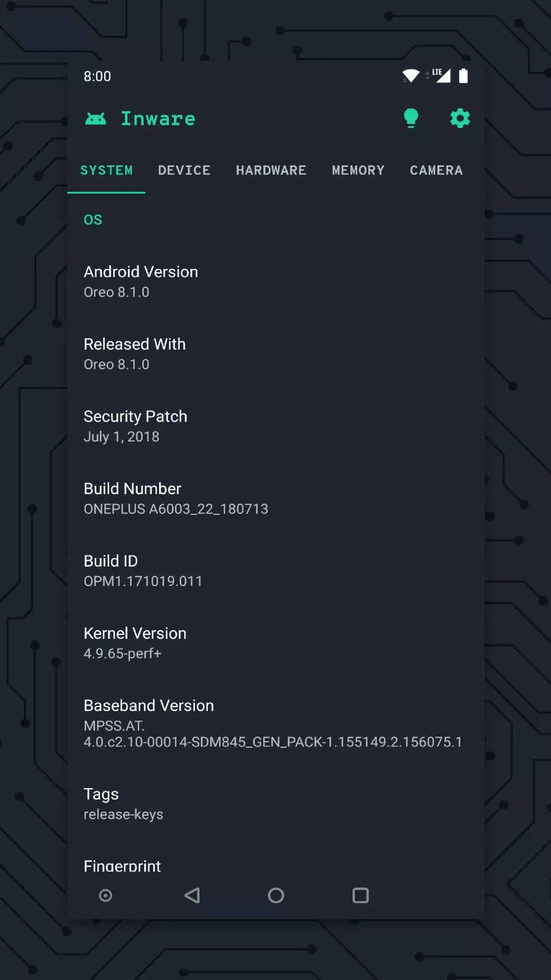Tap the circular dot icon in navigation bar

(x=106, y=895)
